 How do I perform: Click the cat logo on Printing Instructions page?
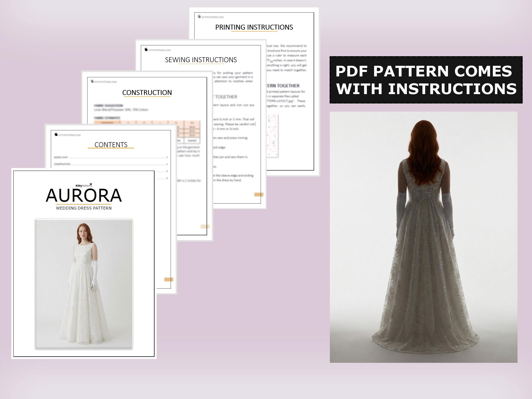pyautogui.click(x=199, y=17)
